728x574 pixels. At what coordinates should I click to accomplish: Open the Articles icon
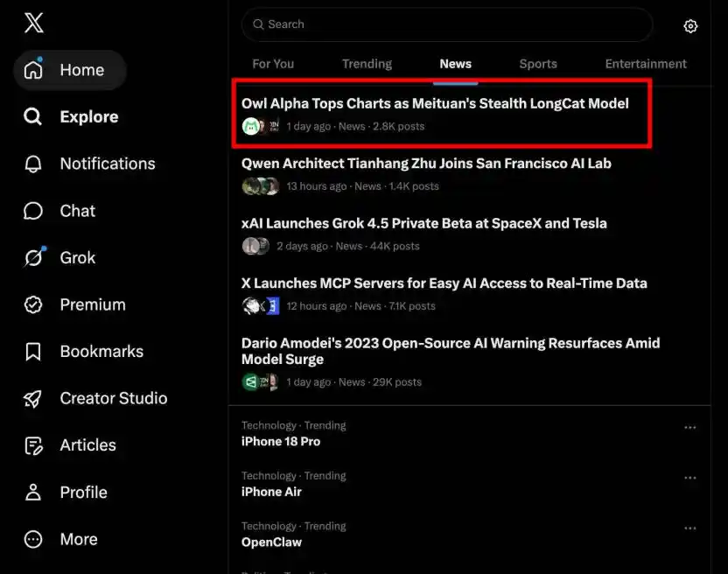[x=33, y=446]
